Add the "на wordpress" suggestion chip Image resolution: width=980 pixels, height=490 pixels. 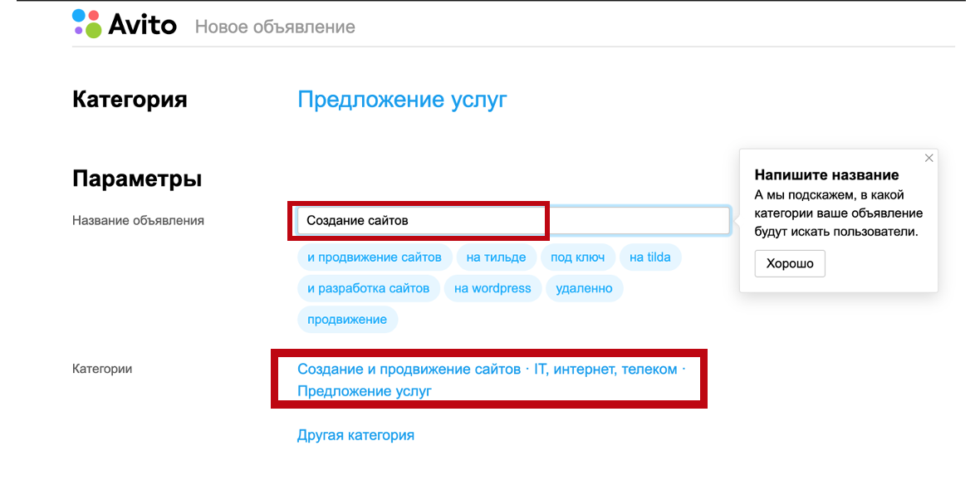click(492, 288)
